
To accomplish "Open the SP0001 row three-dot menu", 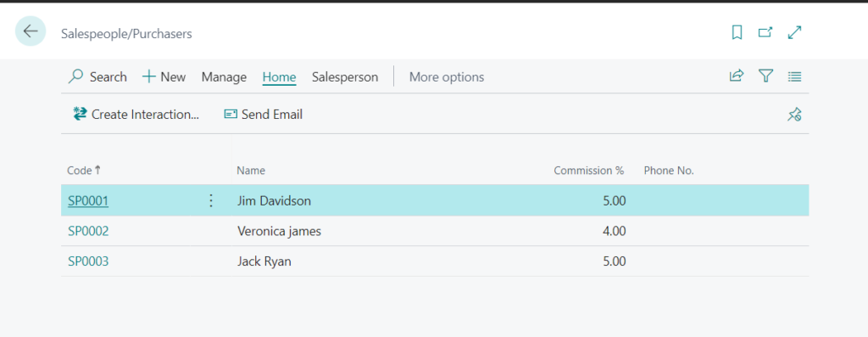I will (210, 200).
